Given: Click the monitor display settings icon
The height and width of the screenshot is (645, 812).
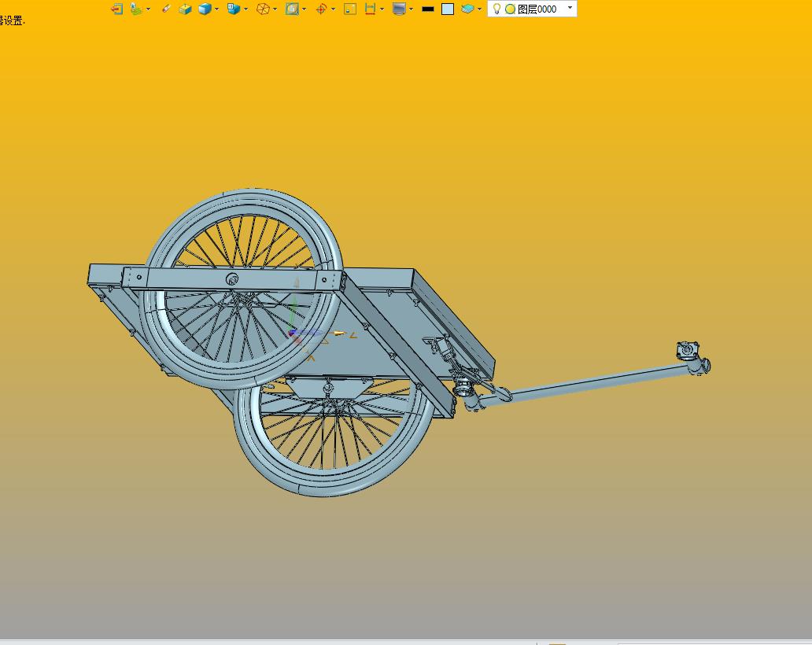Looking at the screenshot, I should click(x=399, y=9).
